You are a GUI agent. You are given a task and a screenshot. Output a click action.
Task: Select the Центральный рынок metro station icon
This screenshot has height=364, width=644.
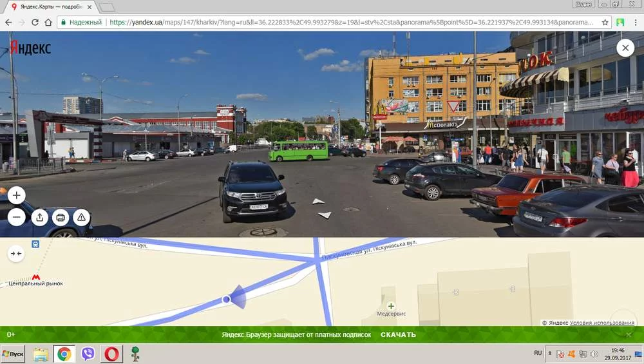pyautogui.click(x=36, y=276)
